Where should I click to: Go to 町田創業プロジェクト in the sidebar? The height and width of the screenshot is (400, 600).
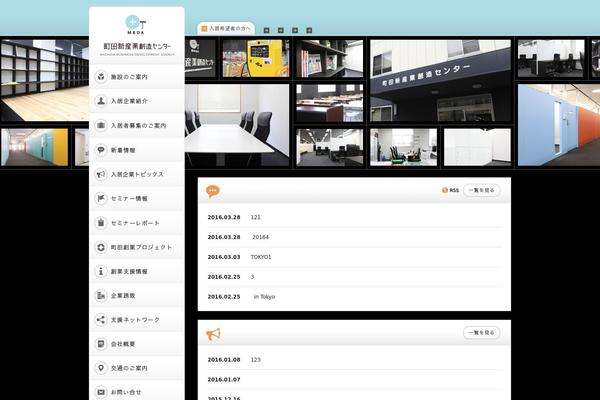click(137, 247)
